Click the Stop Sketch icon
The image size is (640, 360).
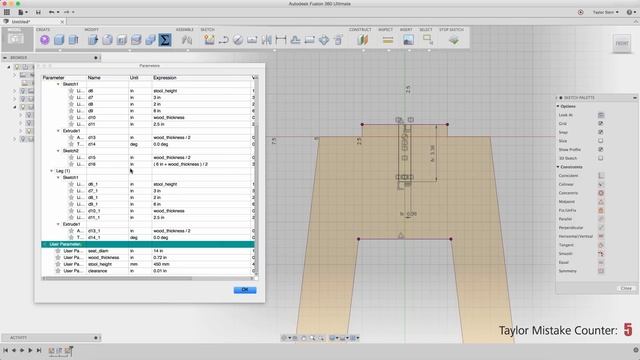tap(453, 40)
